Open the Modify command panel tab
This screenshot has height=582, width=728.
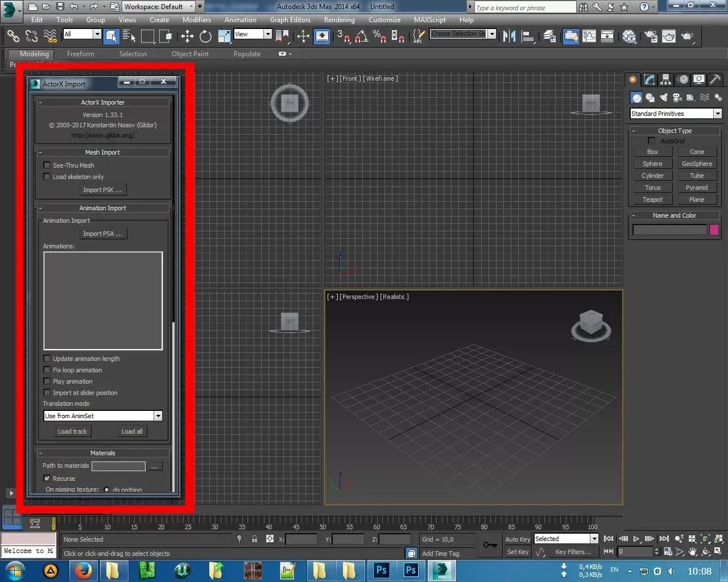(649, 80)
